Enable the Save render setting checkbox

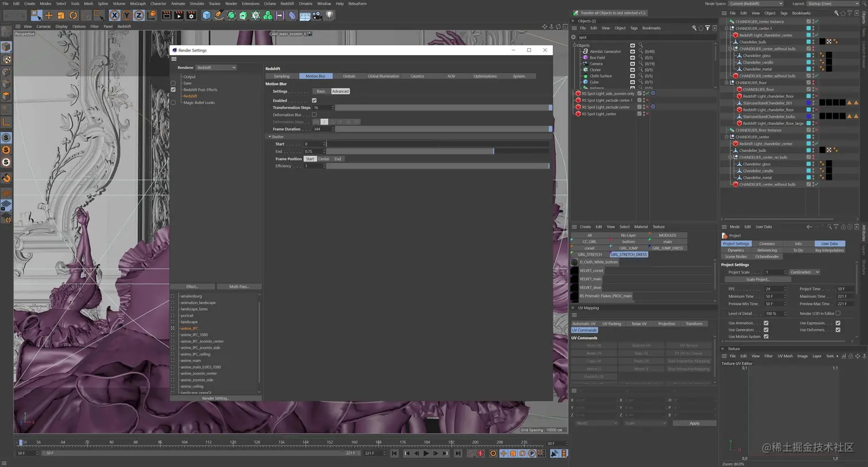(x=173, y=83)
